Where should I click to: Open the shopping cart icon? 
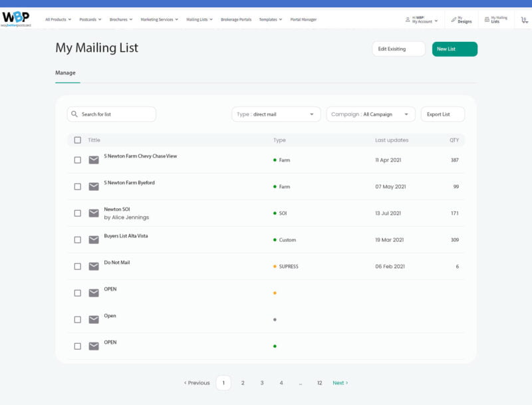(x=524, y=20)
